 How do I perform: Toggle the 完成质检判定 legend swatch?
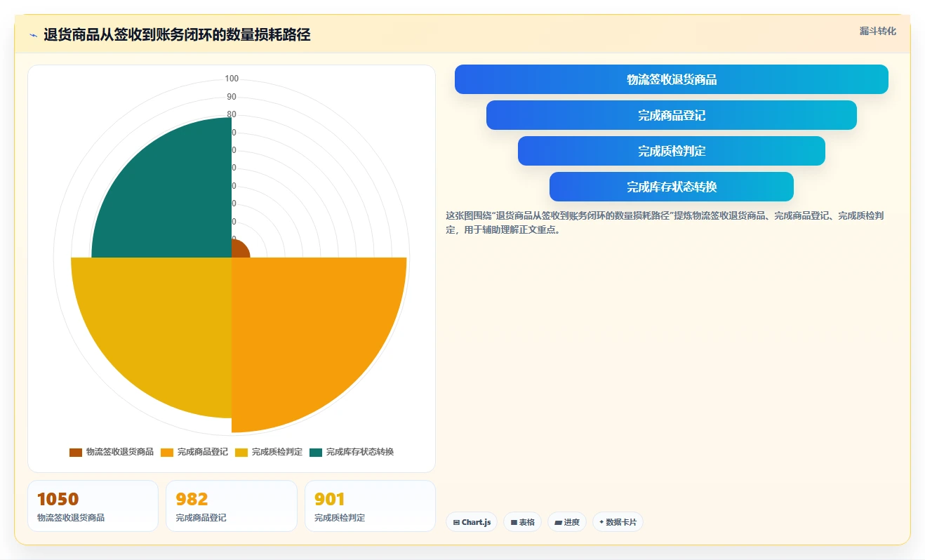coord(241,452)
